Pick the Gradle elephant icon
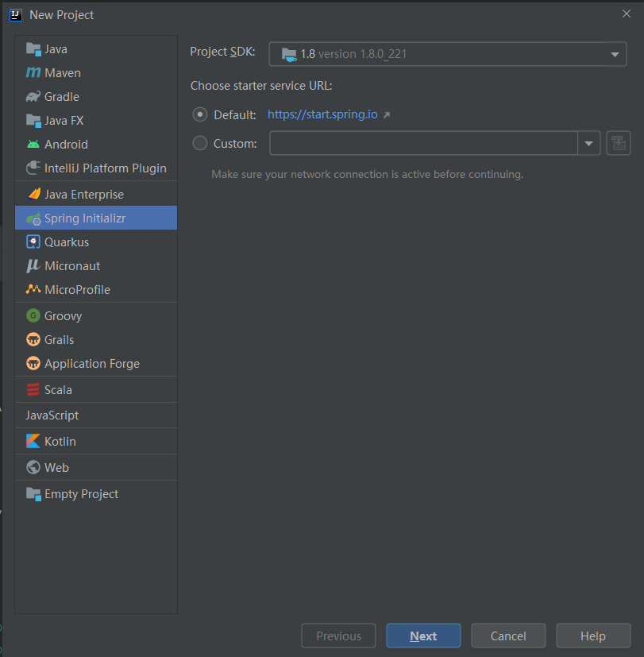This screenshot has width=644, height=657. (33, 96)
